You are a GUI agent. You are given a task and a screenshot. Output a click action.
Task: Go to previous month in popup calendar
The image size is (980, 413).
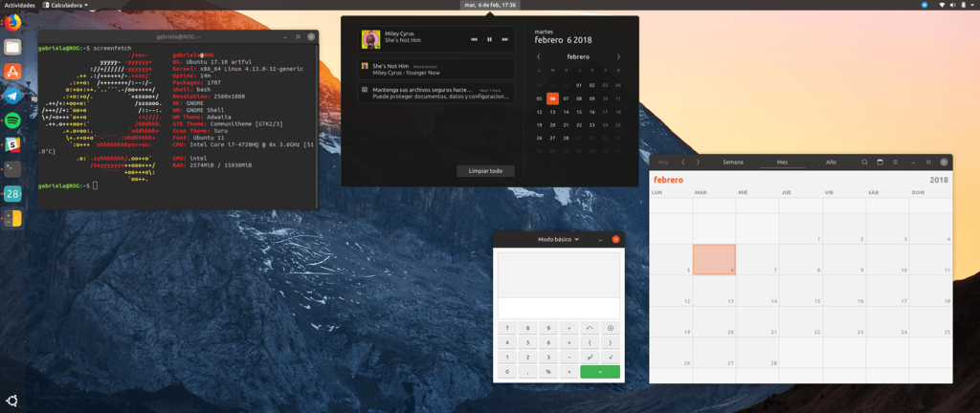pos(540,56)
